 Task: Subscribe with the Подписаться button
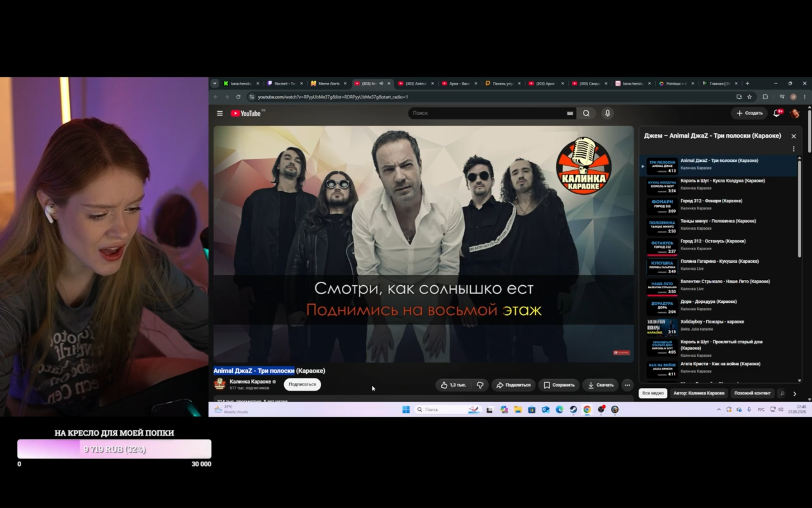pos(302,384)
